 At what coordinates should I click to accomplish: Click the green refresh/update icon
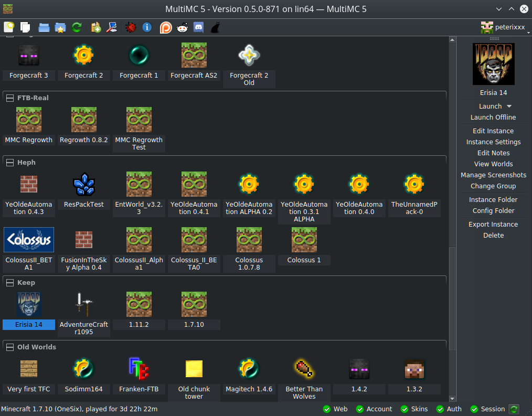point(77,27)
